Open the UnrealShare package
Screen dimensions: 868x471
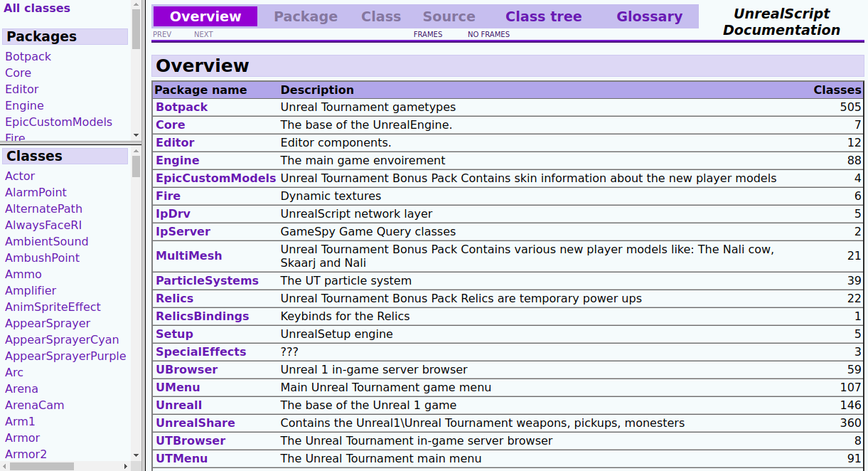(195, 423)
